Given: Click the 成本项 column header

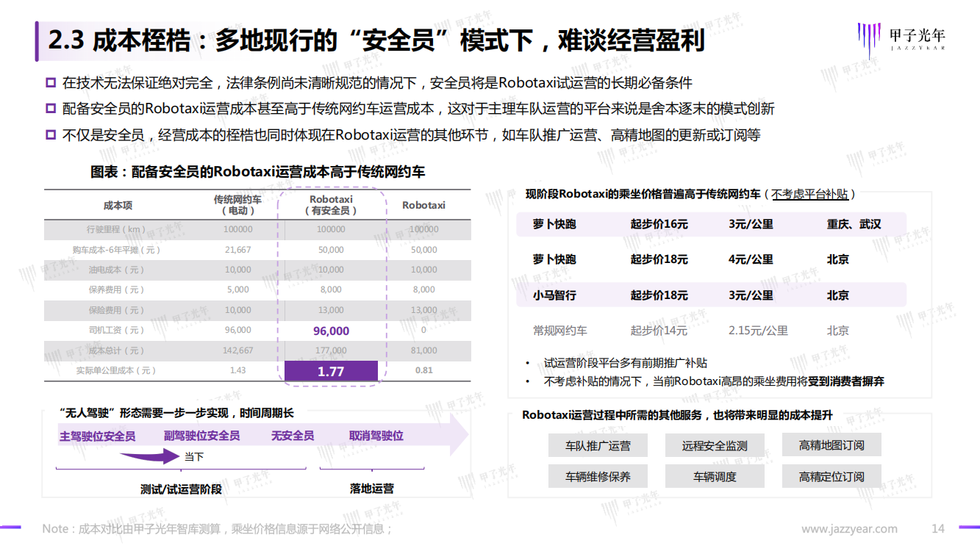Looking at the screenshot, I should [x=118, y=206].
